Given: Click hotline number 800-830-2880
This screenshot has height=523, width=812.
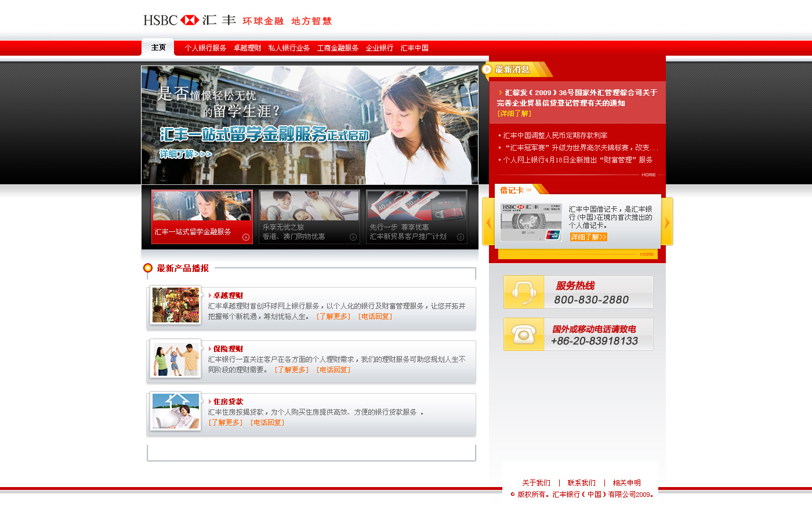Looking at the screenshot, I should point(591,300).
